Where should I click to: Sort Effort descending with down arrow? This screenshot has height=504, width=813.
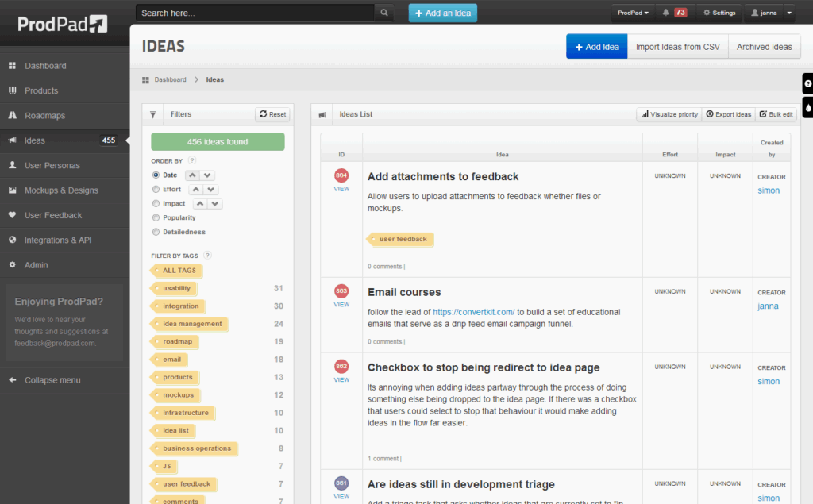[x=211, y=189]
